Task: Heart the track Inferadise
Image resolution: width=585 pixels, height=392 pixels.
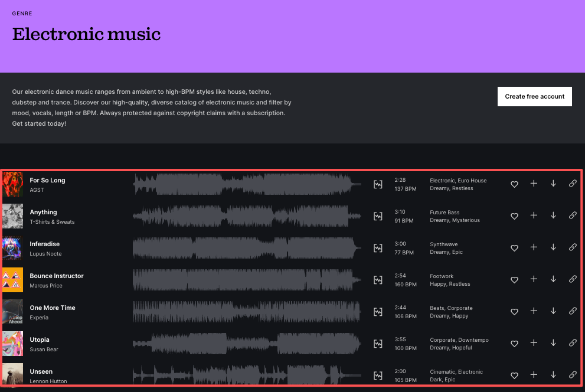Action: [514, 248]
